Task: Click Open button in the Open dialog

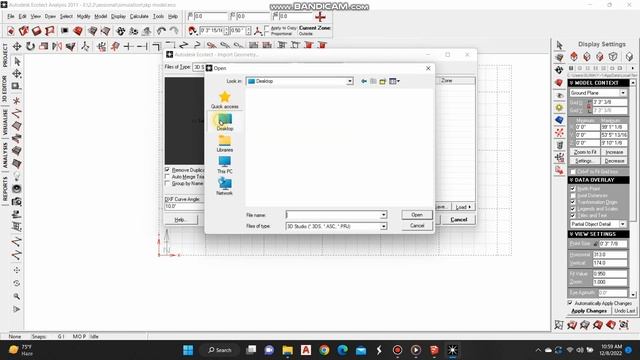Action: point(417,215)
